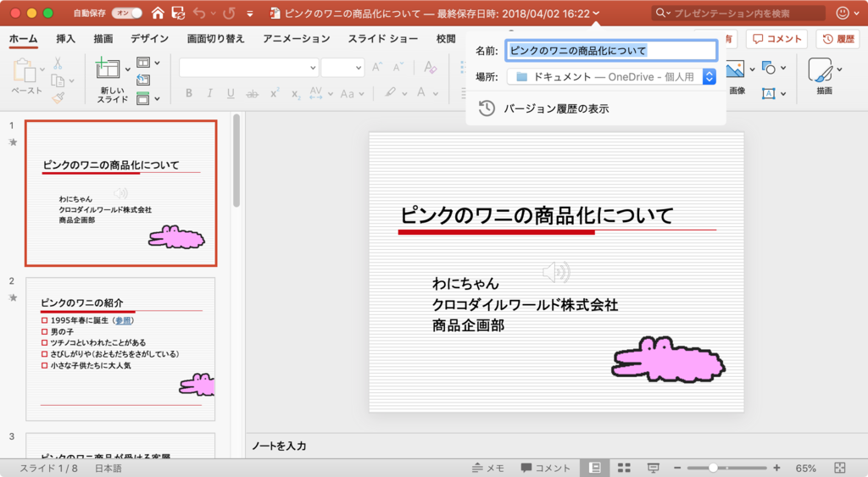868x477 pixels.
Task: Click the speaker audio icon on the slide
Action: (x=556, y=272)
